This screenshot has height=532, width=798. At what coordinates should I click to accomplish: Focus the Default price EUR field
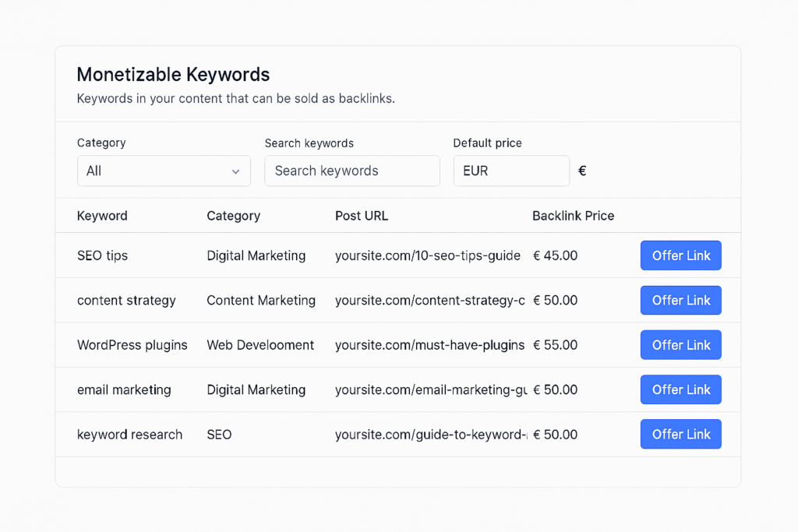510,171
